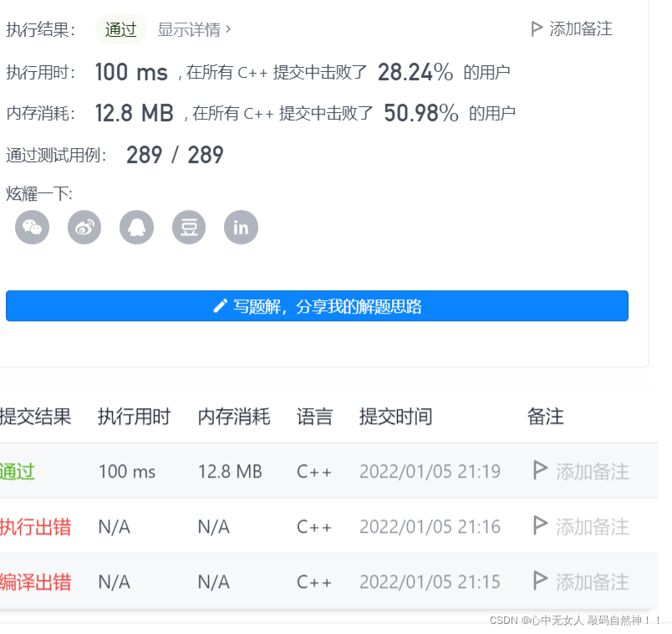Click the flag icon on the 编译出错 row
The width and height of the screenshot is (672, 634).
tap(541, 581)
